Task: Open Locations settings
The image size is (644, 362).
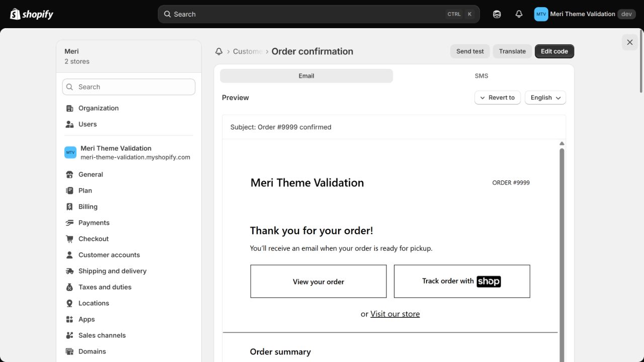Action: click(129, 303)
